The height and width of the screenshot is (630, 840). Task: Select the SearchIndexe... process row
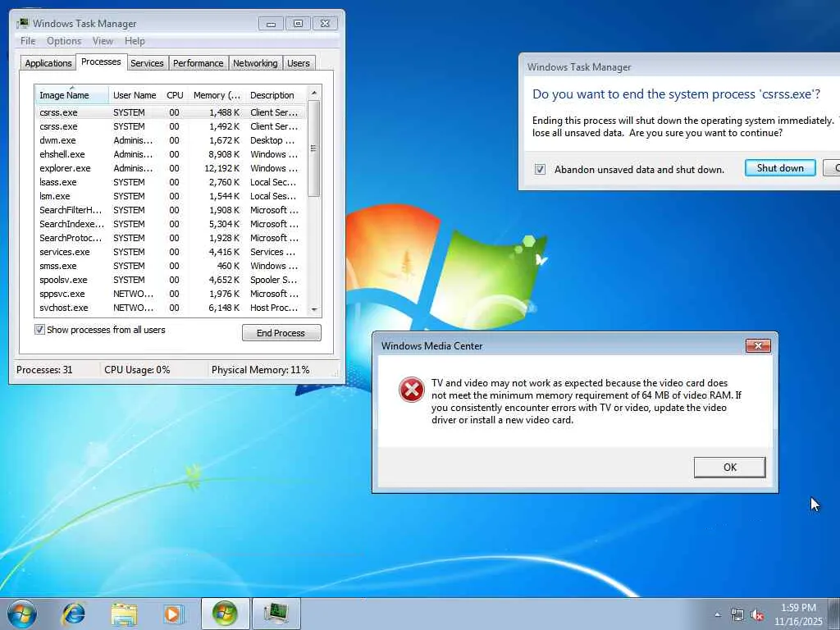point(171,224)
